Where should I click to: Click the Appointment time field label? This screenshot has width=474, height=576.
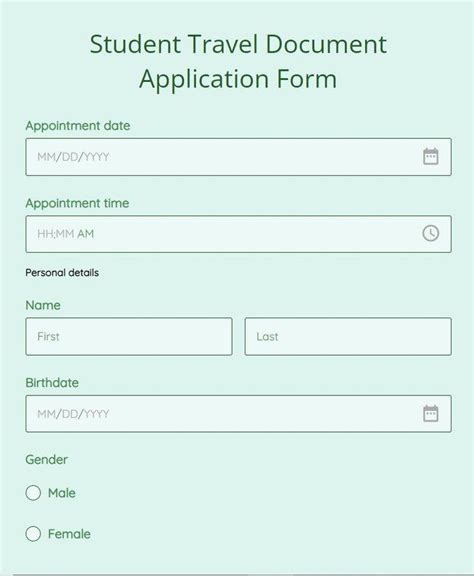click(x=77, y=203)
